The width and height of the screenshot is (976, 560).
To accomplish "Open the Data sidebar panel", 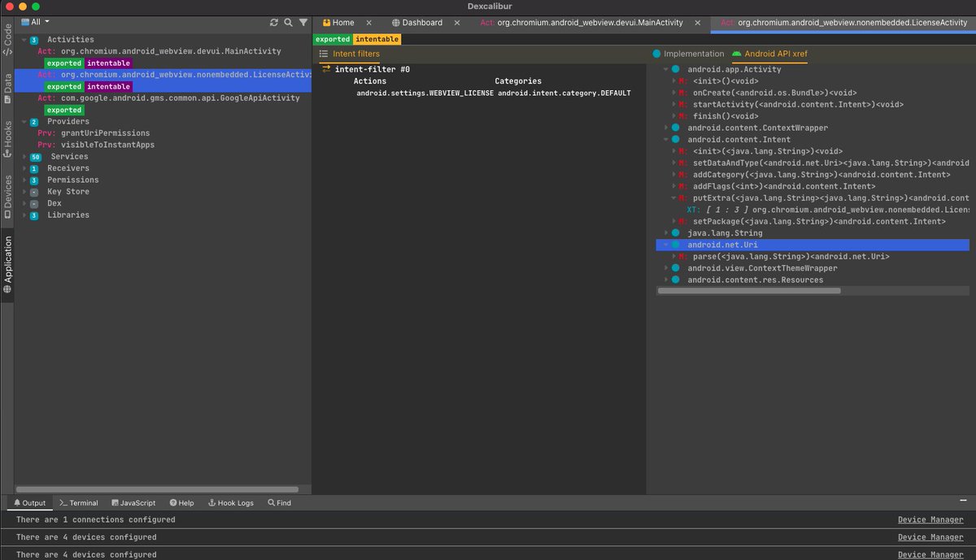I will click(7, 89).
